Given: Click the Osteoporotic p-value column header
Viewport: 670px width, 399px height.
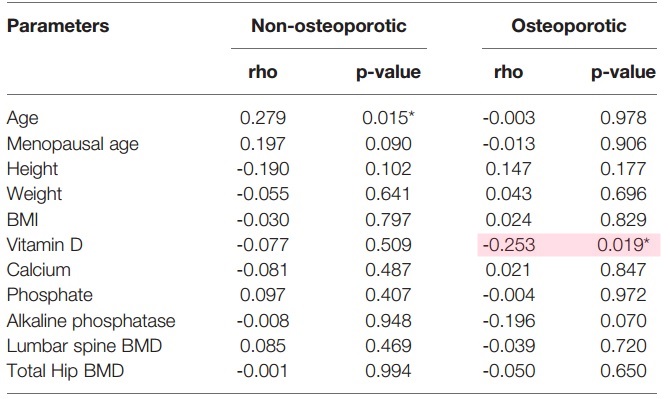Looking at the screenshot, I should click(x=623, y=72).
